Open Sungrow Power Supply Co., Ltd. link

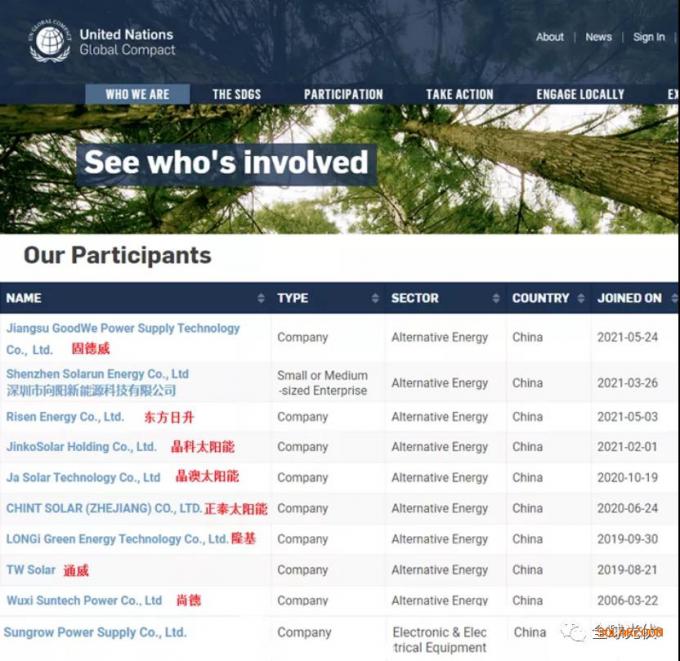coord(95,632)
